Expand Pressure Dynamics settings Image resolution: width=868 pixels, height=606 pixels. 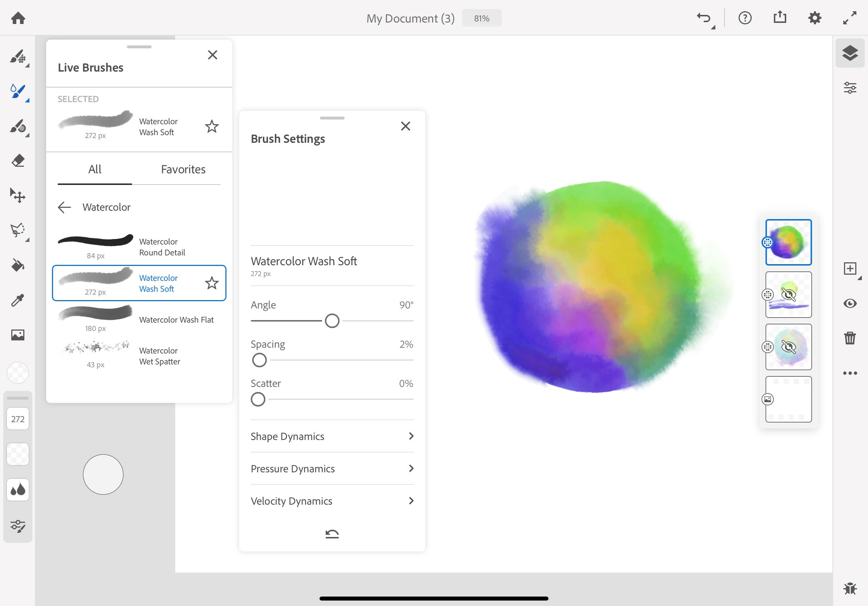tap(332, 468)
